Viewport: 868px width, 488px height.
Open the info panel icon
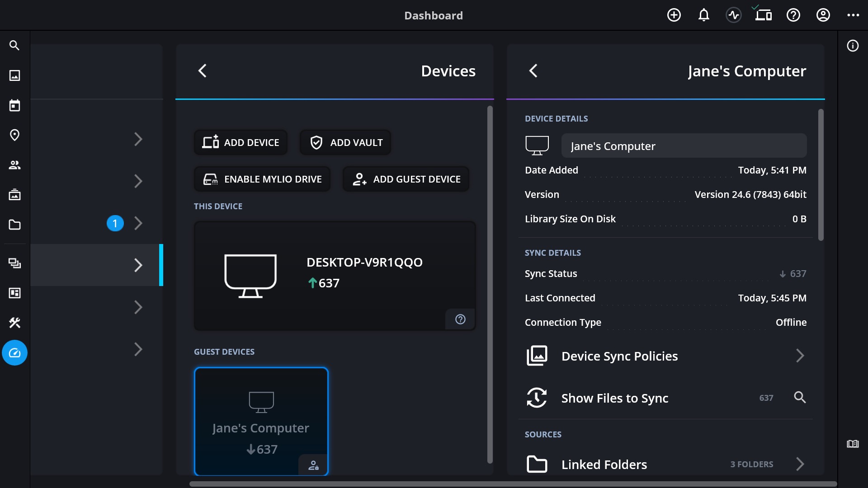click(853, 46)
